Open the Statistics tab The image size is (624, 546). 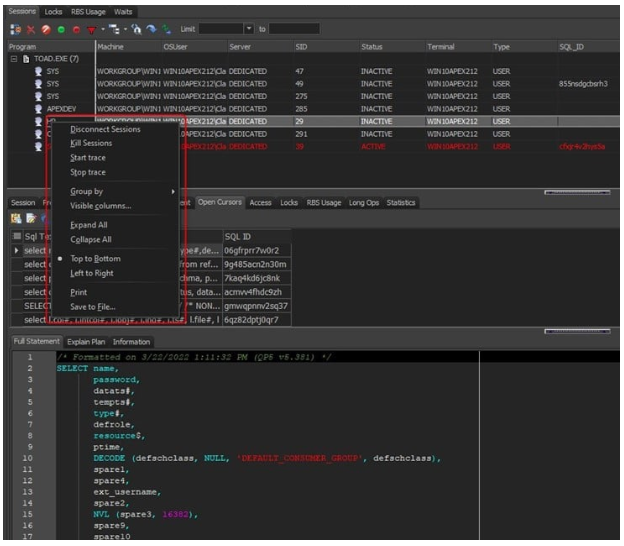pos(401,203)
